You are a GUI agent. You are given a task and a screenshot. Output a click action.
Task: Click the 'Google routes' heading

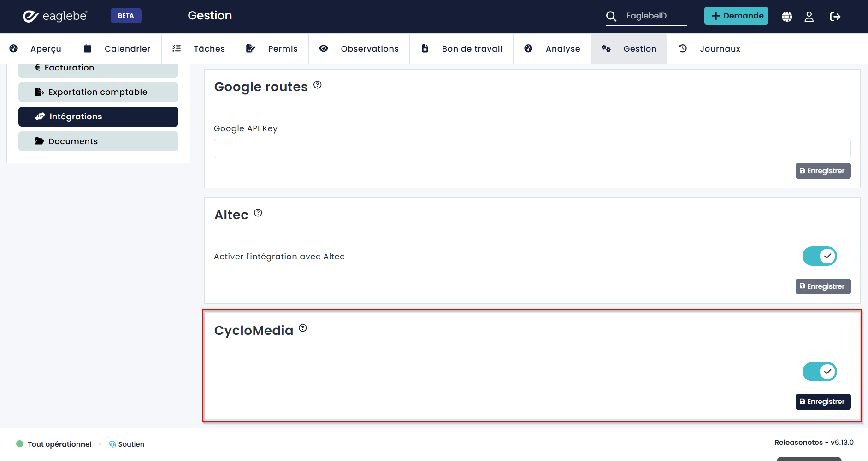pyautogui.click(x=261, y=87)
